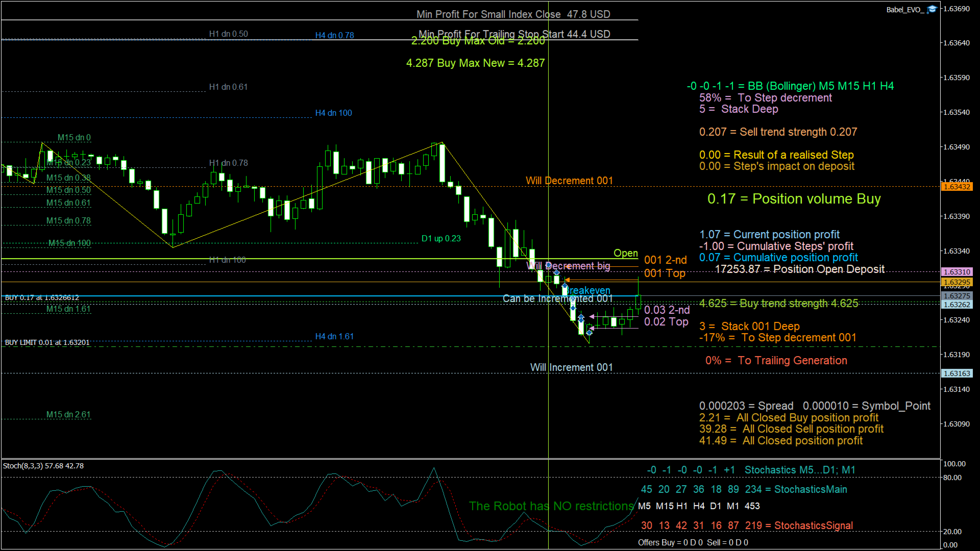980x551 pixels.
Task: Click the D1 up 0.23 level label
Action: (441, 238)
